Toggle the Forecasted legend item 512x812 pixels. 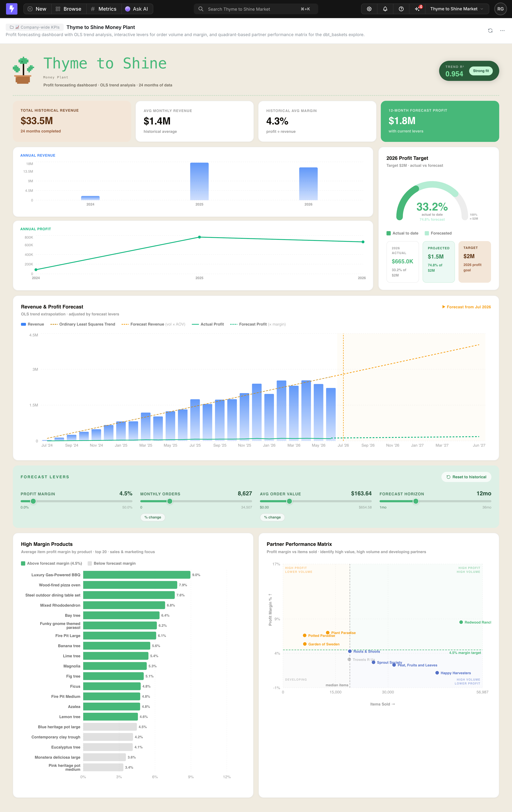438,233
